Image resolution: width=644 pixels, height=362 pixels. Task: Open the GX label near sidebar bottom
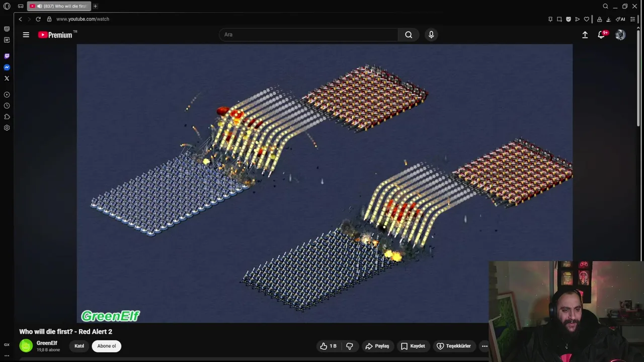(7, 345)
